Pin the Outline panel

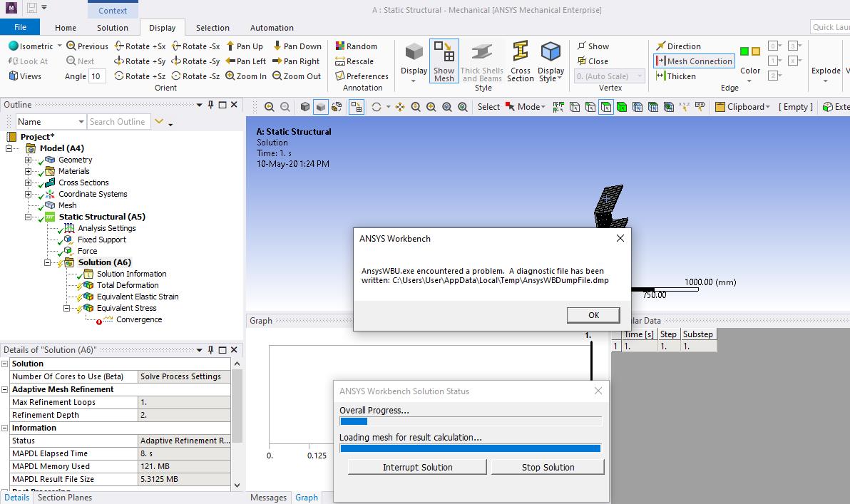pyautogui.click(x=211, y=105)
